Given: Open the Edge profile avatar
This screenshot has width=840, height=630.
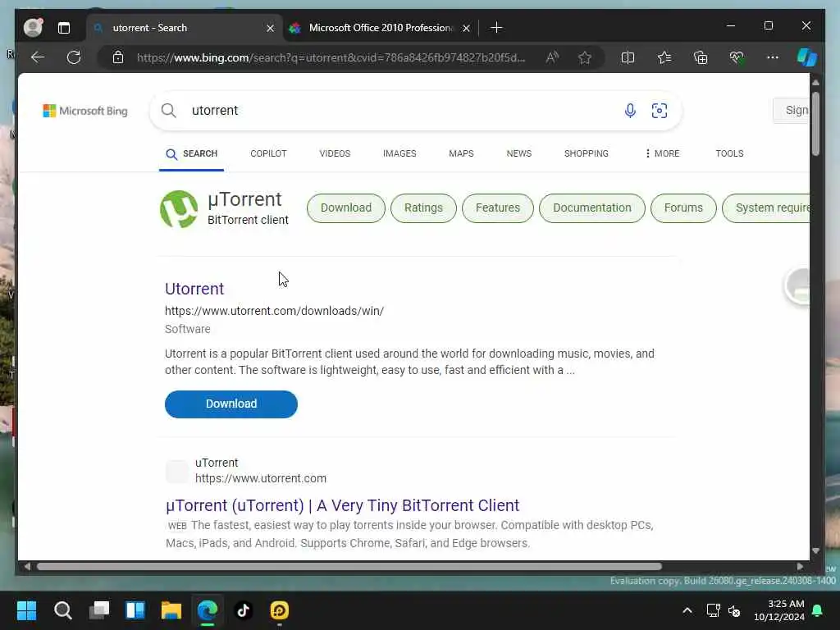Looking at the screenshot, I should 33,27.
